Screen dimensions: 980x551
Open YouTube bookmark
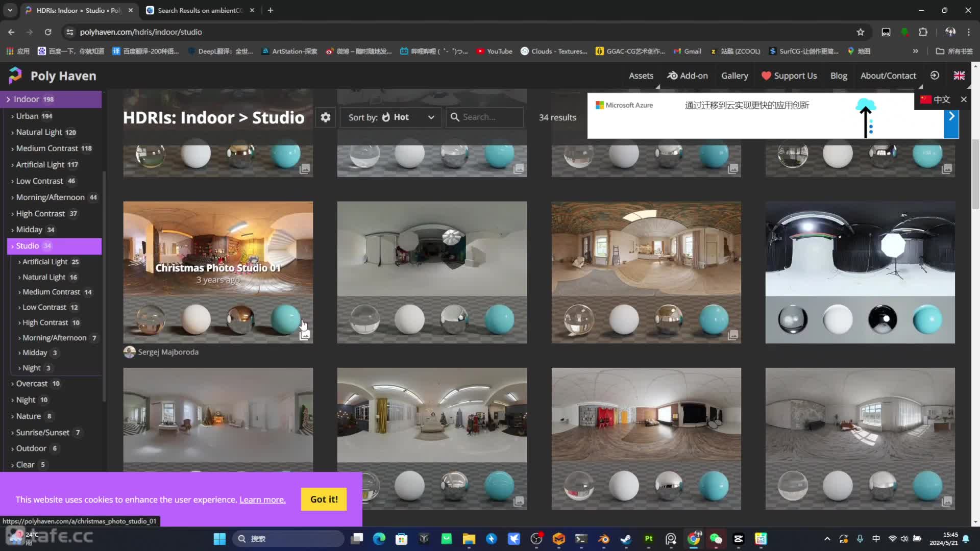coord(494,51)
